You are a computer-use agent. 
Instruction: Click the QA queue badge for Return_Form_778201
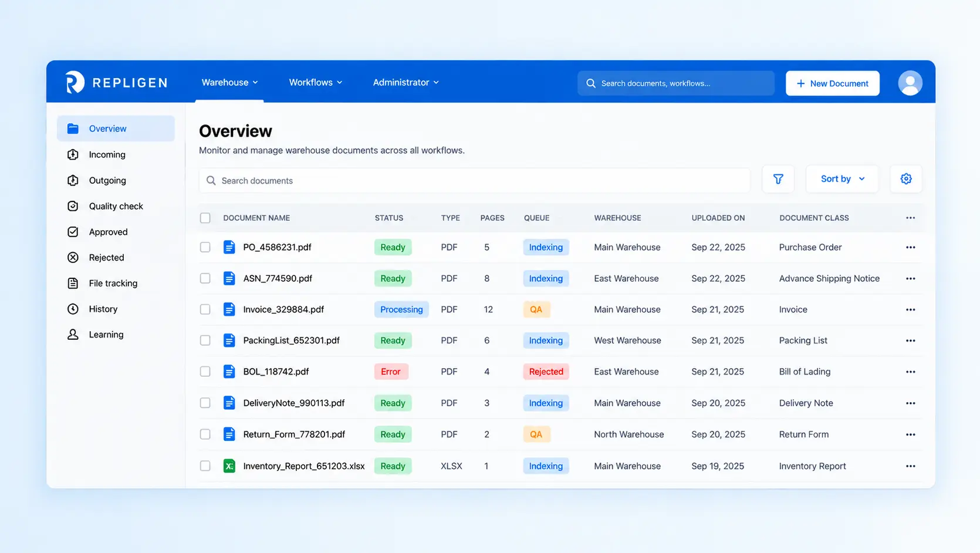pyautogui.click(x=536, y=434)
